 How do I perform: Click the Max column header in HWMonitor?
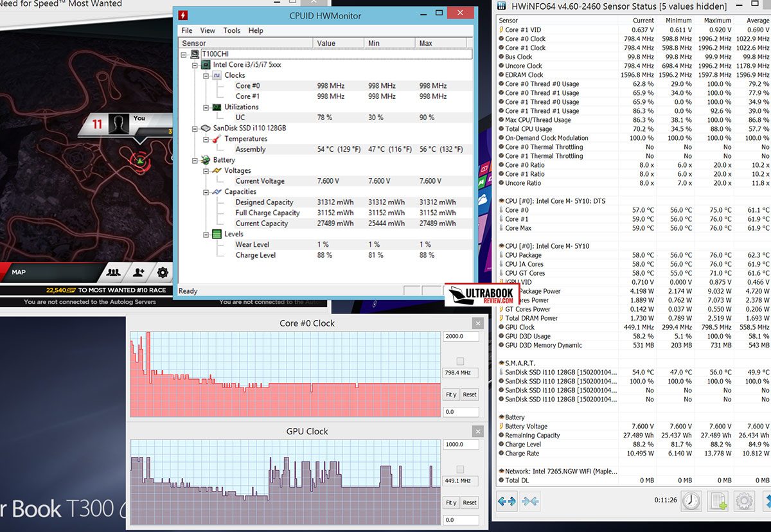point(441,43)
